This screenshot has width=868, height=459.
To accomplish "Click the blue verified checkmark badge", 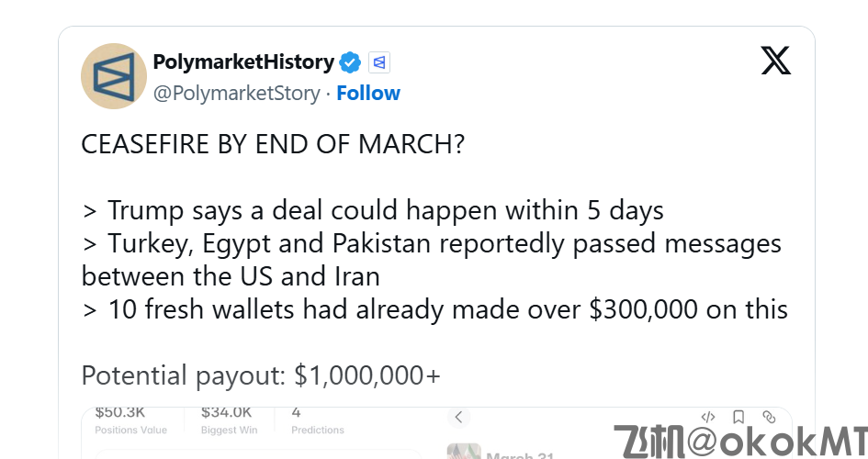I will [350, 62].
